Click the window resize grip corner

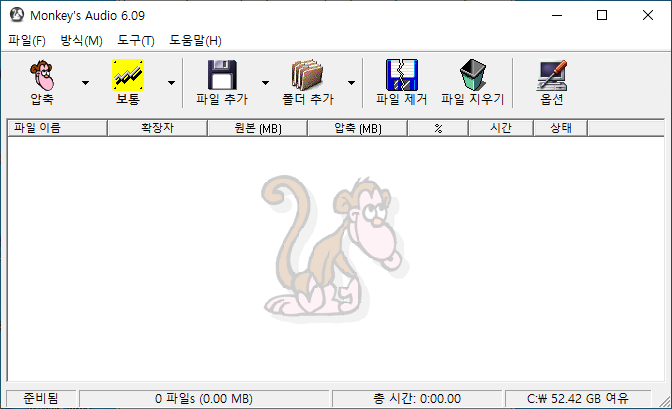(665, 402)
